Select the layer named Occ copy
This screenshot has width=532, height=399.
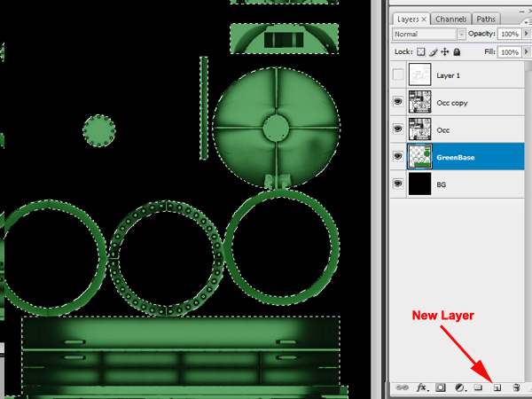coord(452,103)
